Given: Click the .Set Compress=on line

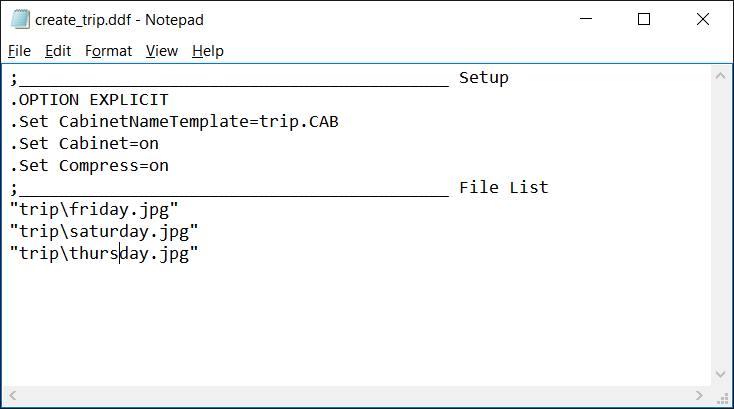Looking at the screenshot, I should click(89, 166).
